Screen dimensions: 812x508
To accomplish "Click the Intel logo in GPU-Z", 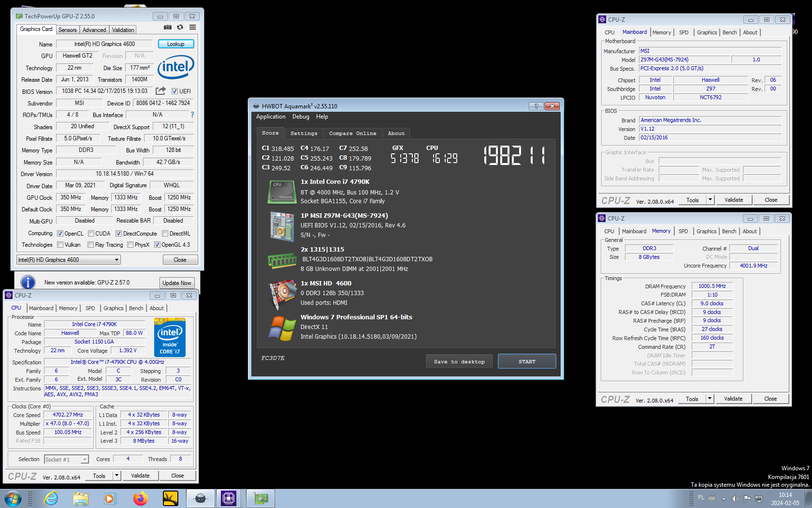I will [x=176, y=67].
